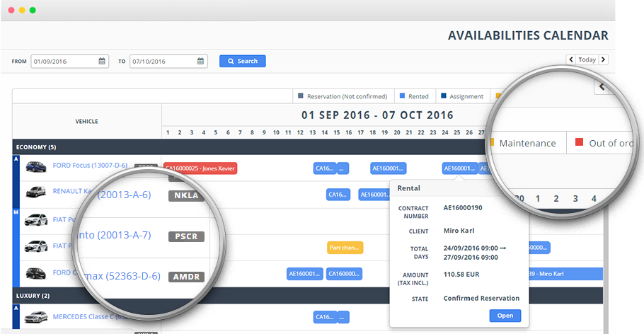Click the FORD Focus car thumbnail
Image resolution: width=644 pixels, height=334 pixels.
pos(36,167)
